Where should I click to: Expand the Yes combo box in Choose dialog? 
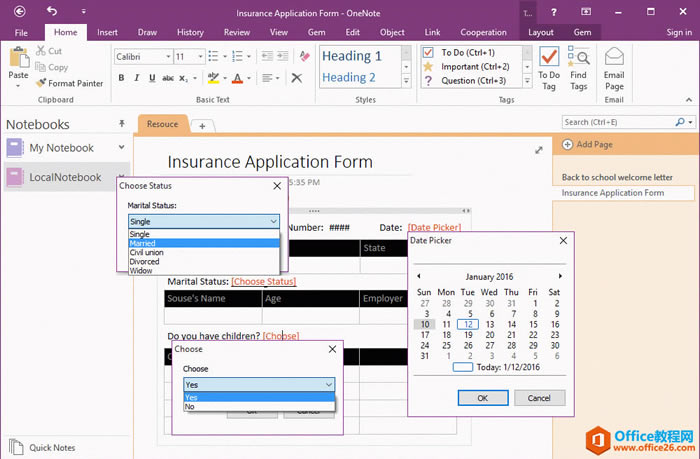point(328,384)
